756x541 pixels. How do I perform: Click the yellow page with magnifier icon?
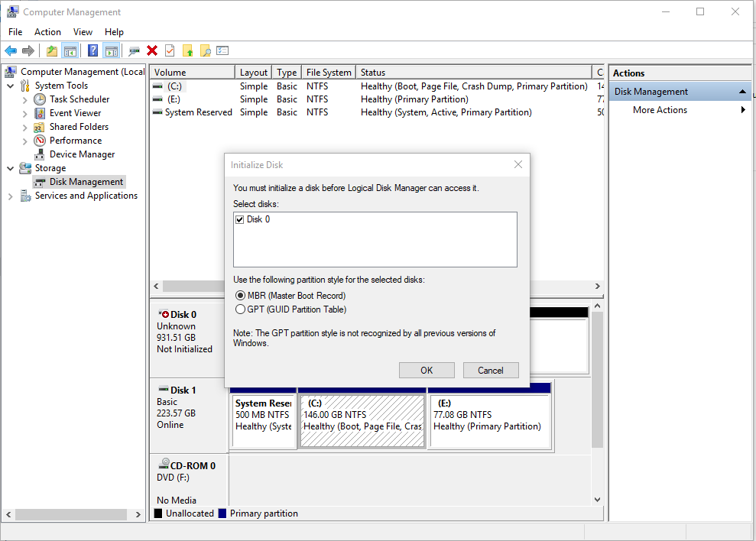(206, 50)
